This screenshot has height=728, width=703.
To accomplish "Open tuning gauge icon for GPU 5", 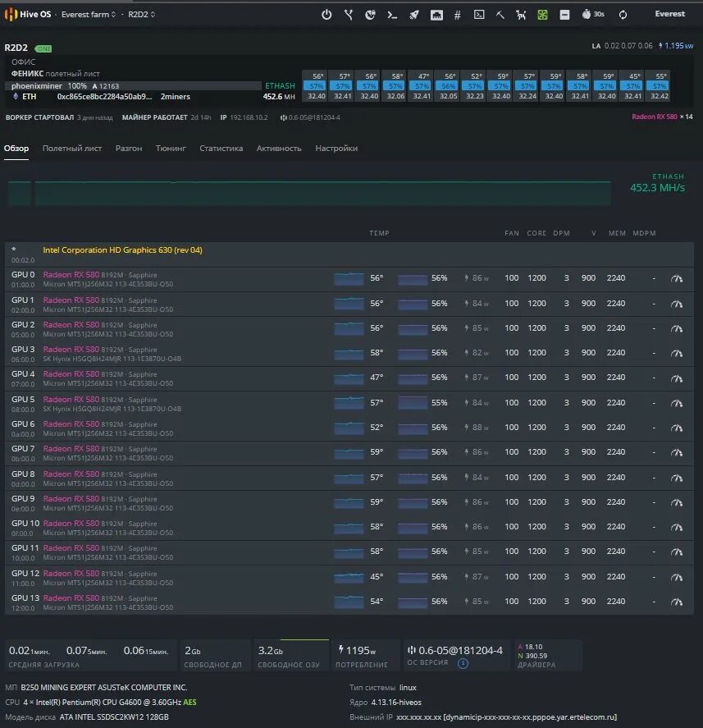I will pos(677,403).
